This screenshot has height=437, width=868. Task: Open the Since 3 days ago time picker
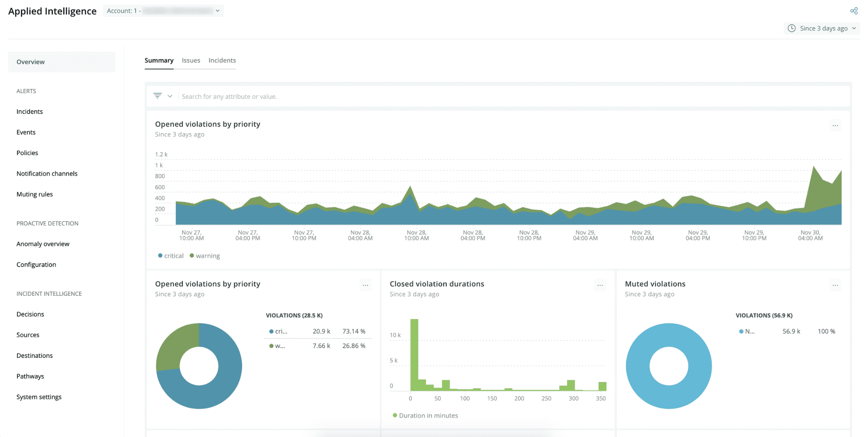coord(822,28)
